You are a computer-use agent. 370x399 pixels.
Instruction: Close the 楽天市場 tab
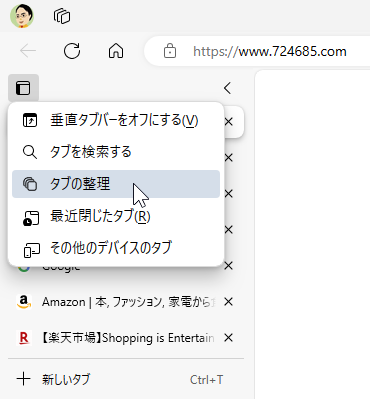click(228, 338)
